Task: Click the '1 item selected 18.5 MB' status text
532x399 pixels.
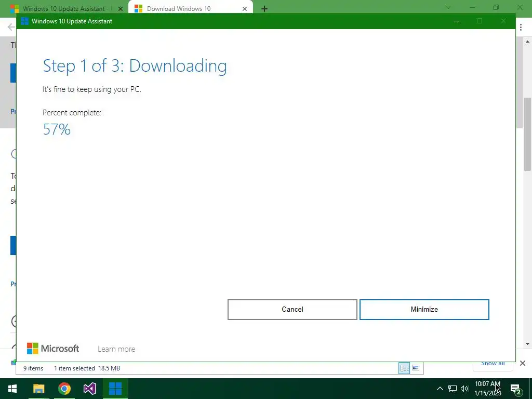Action: click(87, 368)
